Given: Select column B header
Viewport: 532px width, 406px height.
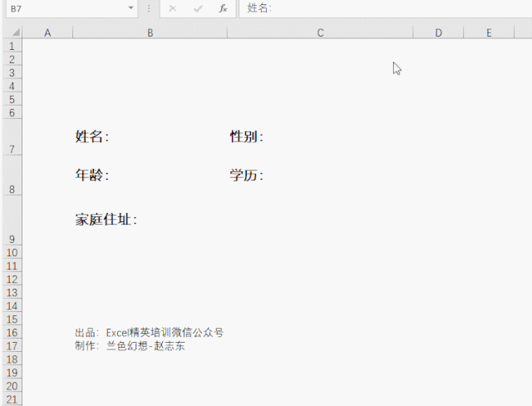Looking at the screenshot, I should point(150,32).
